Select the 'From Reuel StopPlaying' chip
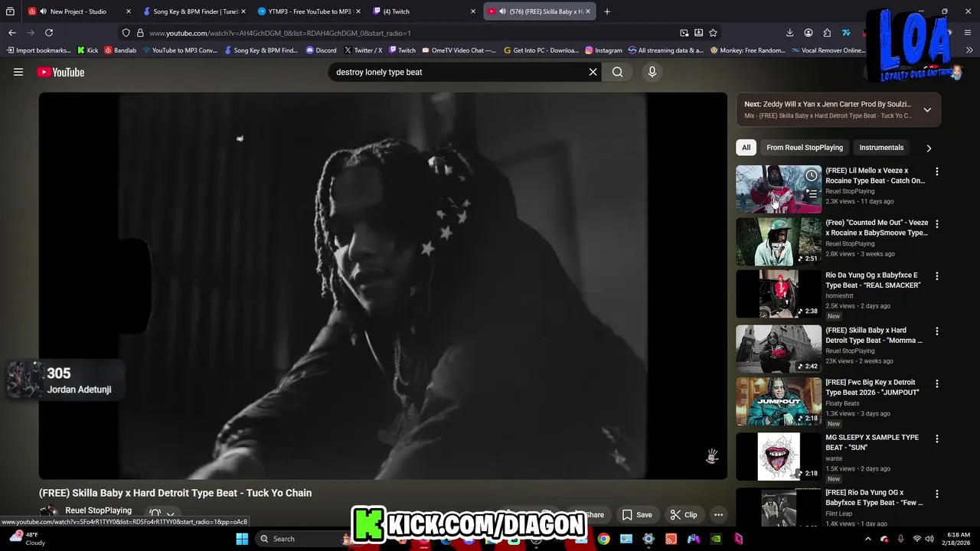980x551 pixels. point(805,148)
